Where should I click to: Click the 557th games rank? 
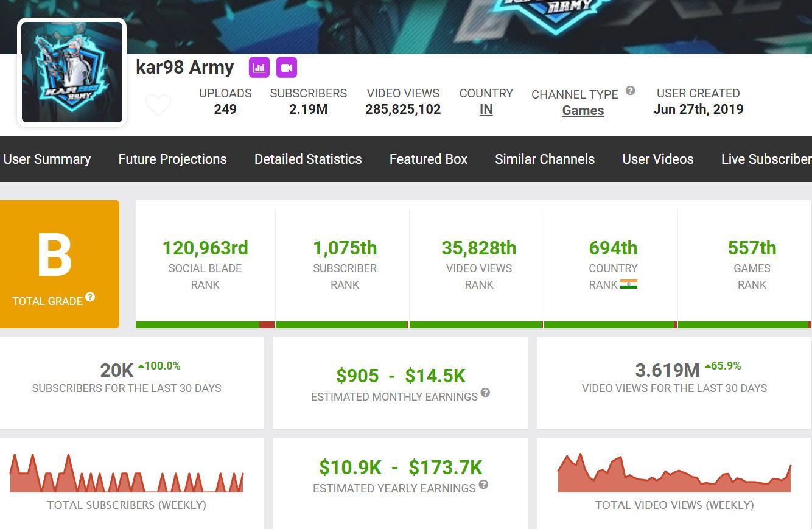tap(752, 248)
